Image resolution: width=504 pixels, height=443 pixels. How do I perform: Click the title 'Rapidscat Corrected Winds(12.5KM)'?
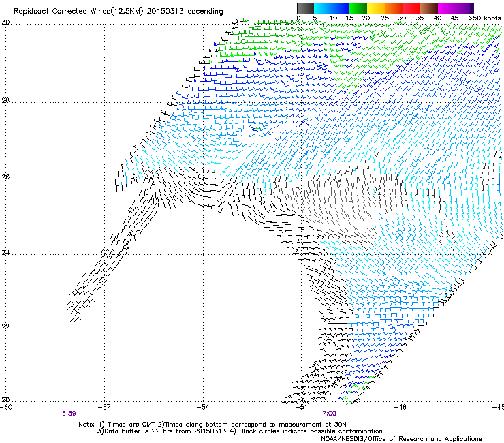click(x=78, y=12)
